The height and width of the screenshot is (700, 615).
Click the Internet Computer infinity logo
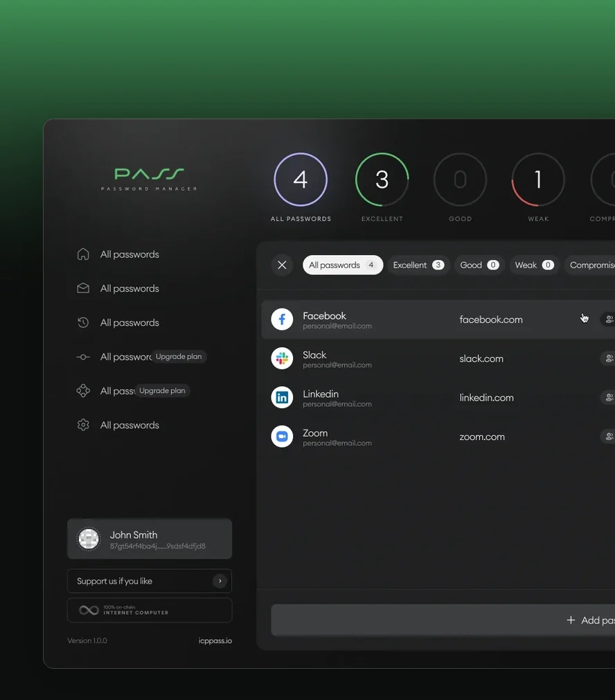[89, 611]
